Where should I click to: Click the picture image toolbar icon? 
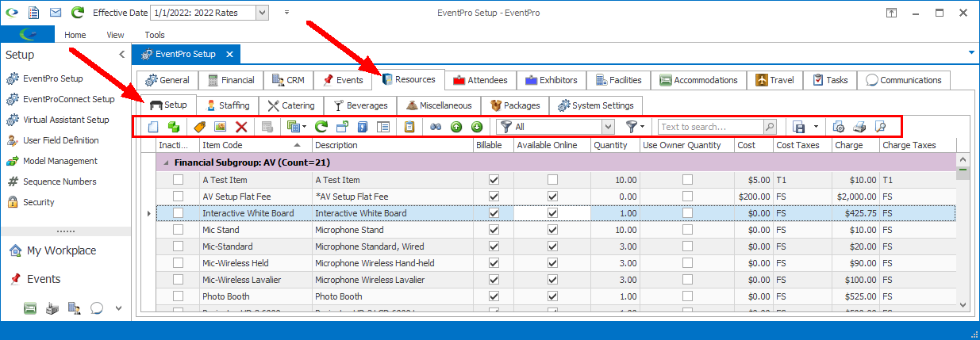point(220,127)
